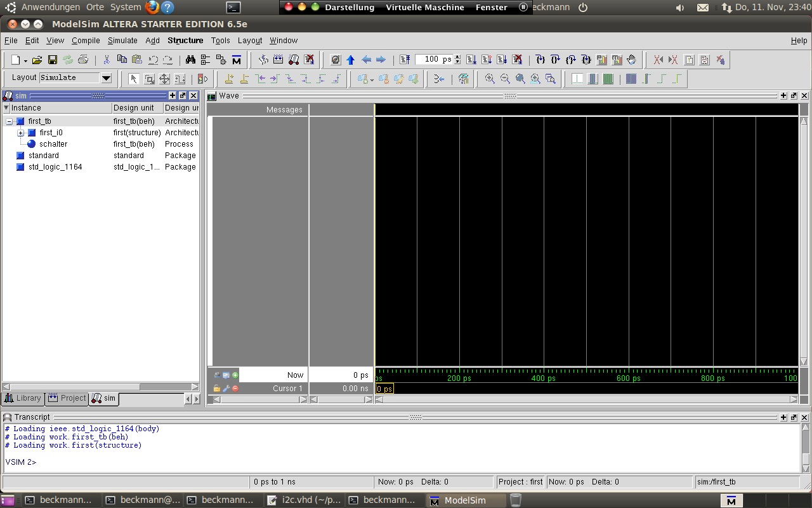Open the New file dropdown arrow
The width and height of the screenshot is (812, 508).
pyautogui.click(x=25, y=60)
